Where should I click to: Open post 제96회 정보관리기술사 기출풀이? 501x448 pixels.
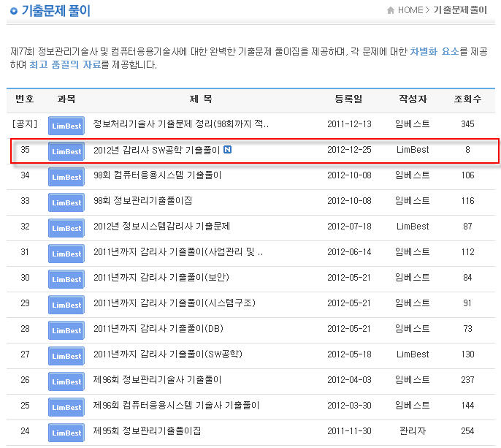[157, 380]
